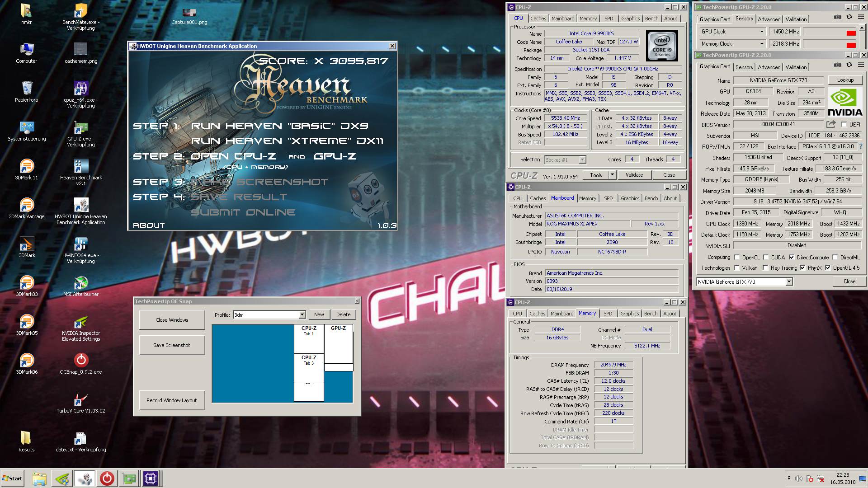Open Capture001.png file on desktop
This screenshot has width=868, height=488.
point(189,16)
